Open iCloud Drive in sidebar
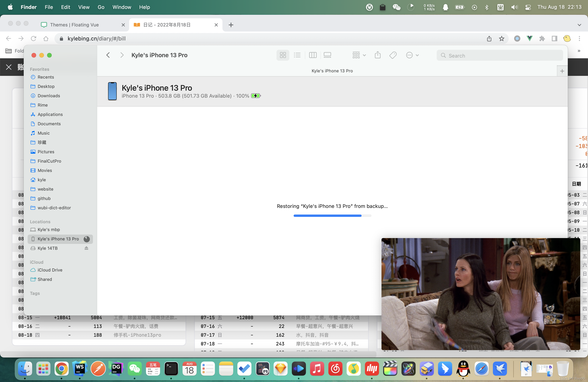The image size is (588, 382). click(x=50, y=270)
